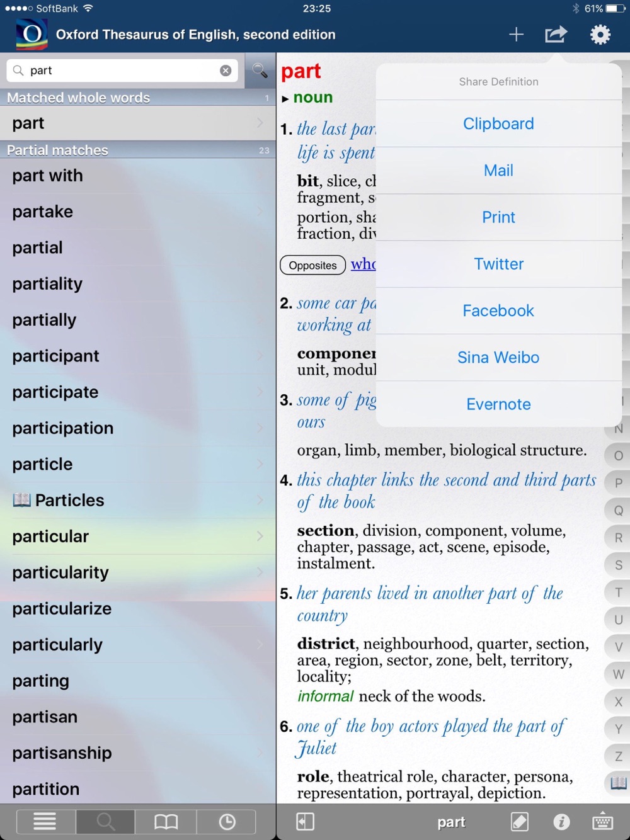Image resolution: width=630 pixels, height=840 pixels.
Task: Tap the plus add-to-favorites icon
Action: (x=516, y=35)
